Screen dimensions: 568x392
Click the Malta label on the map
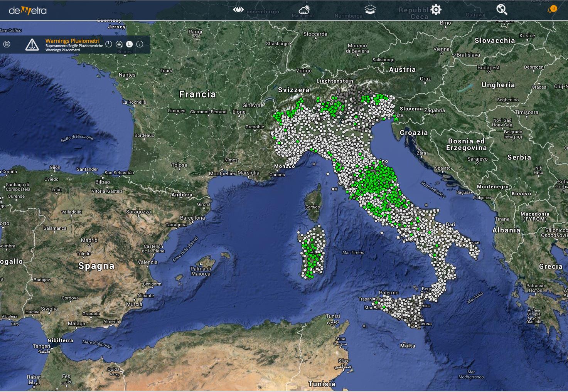pos(408,346)
